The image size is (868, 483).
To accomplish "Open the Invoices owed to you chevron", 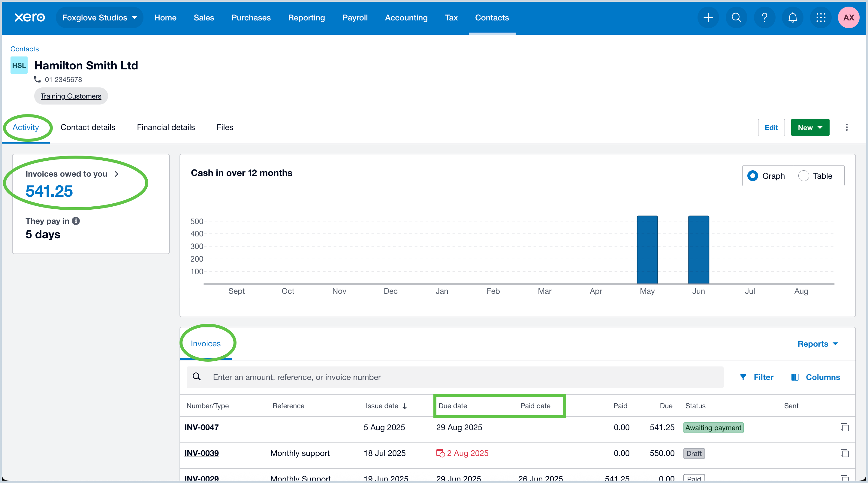I will [116, 174].
